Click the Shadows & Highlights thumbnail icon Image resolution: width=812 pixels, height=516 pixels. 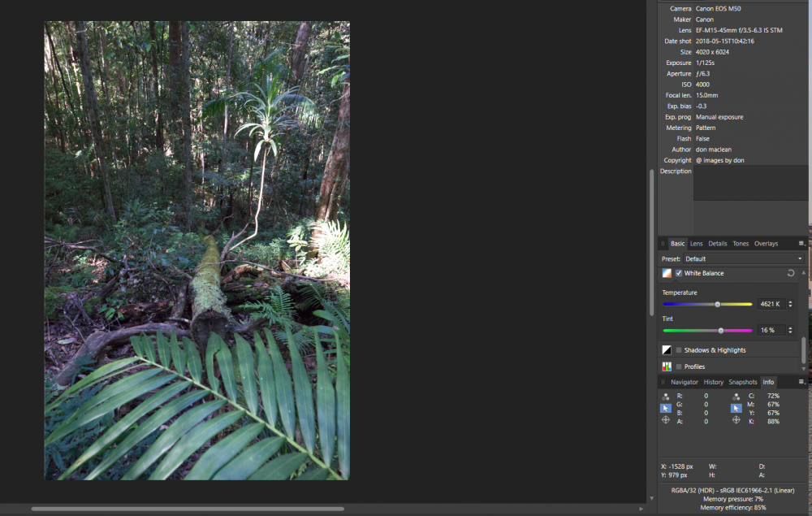[666, 350]
